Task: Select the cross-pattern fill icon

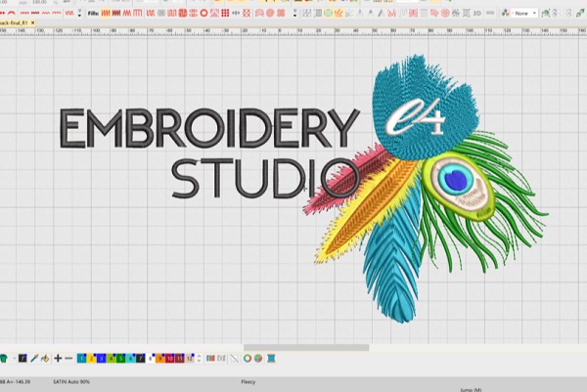Action: click(247, 14)
